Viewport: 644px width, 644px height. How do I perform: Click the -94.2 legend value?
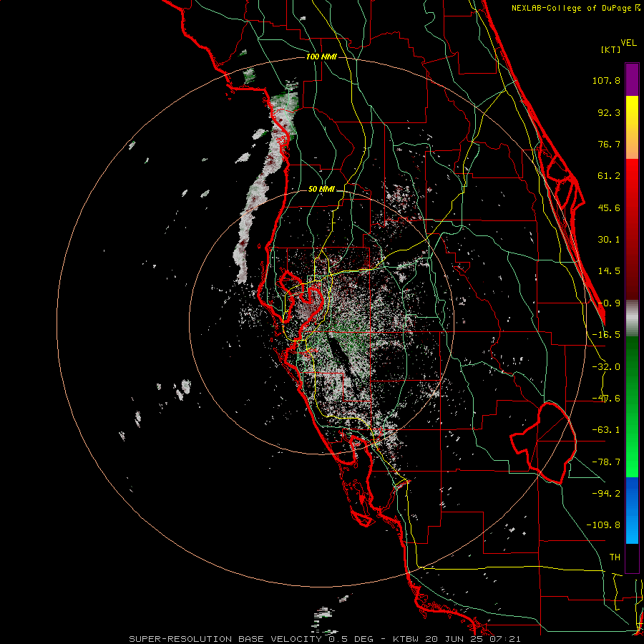point(606,494)
